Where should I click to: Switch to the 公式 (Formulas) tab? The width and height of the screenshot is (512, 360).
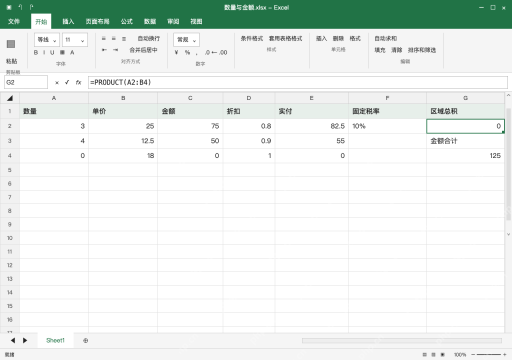pyautogui.click(x=127, y=21)
